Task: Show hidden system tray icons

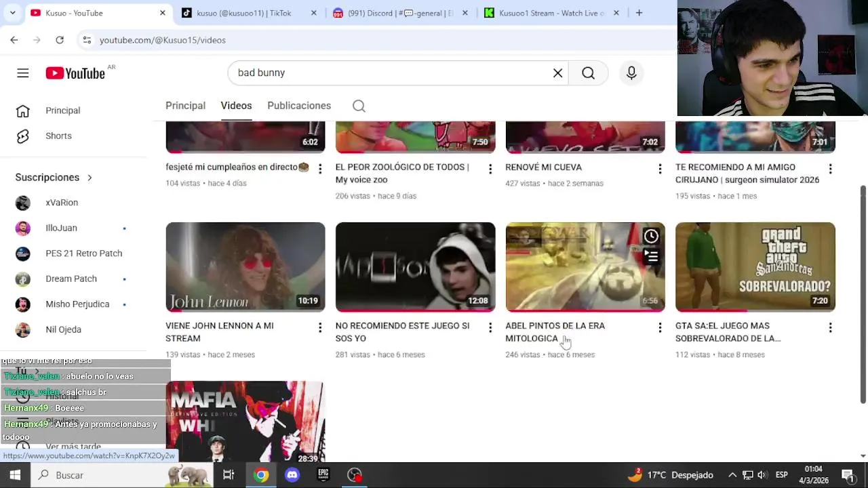Action: [x=732, y=475]
